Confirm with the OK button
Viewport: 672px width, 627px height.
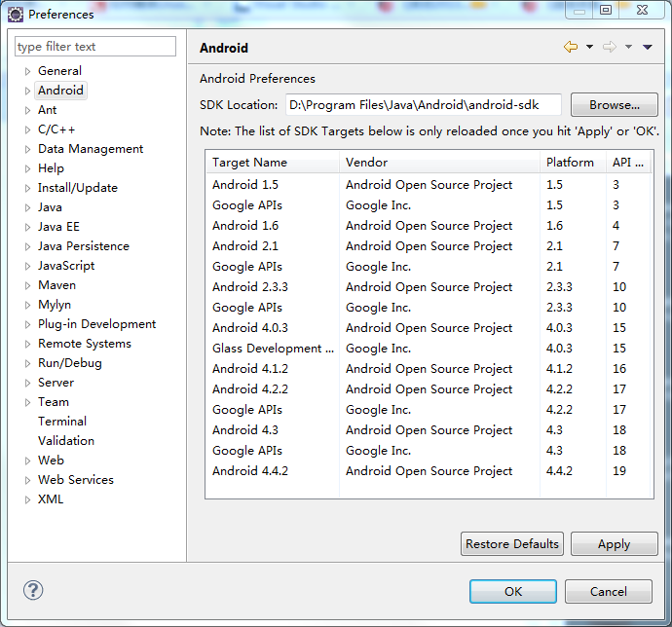[x=513, y=592]
